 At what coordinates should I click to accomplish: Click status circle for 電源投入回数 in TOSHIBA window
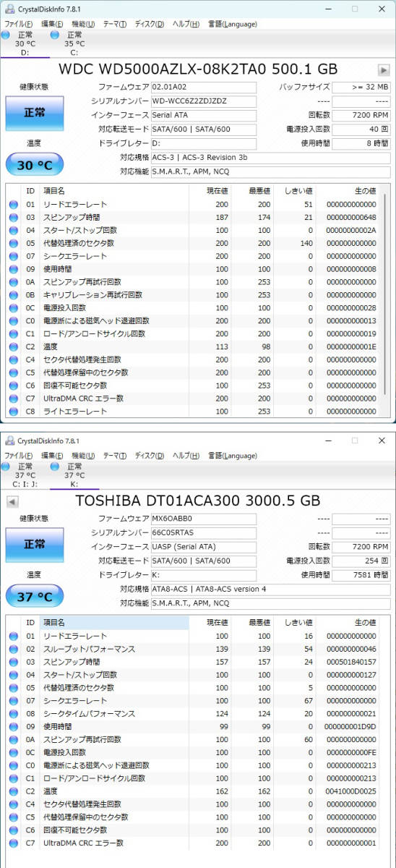[x=13, y=752]
